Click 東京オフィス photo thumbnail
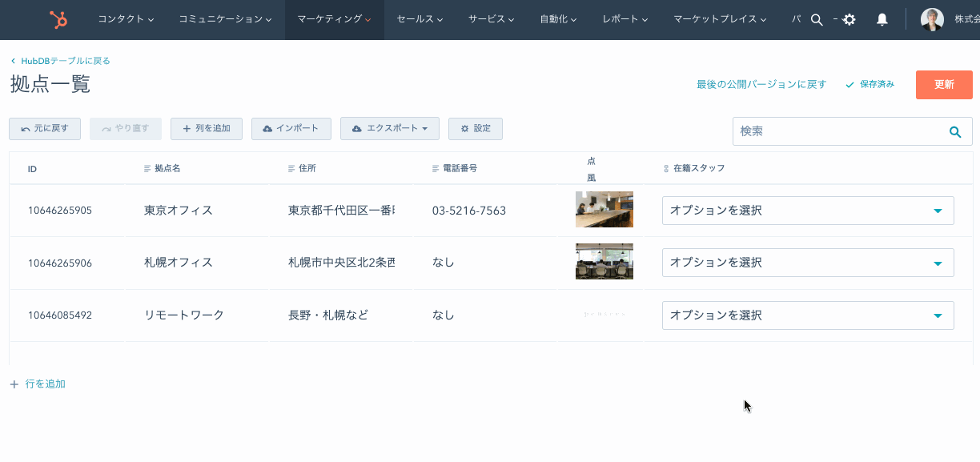This screenshot has height=462, width=980. (604, 210)
